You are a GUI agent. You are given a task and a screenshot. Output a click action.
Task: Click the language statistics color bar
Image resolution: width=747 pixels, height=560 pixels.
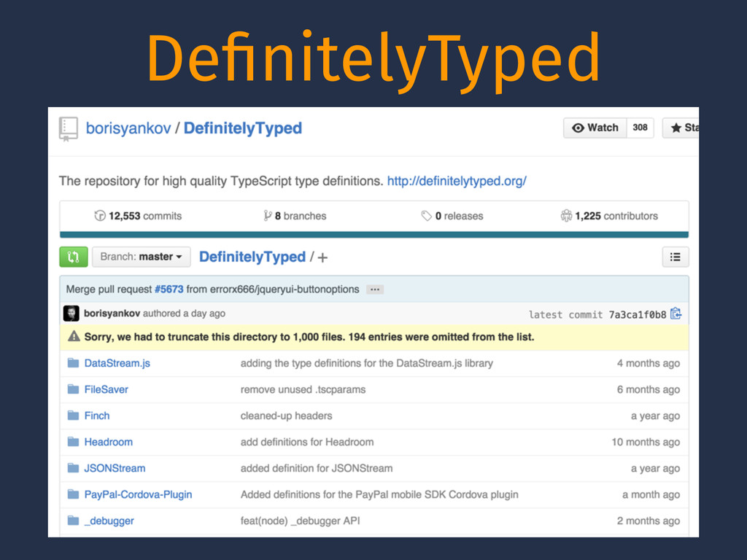pyautogui.click(x=374, y=234)
